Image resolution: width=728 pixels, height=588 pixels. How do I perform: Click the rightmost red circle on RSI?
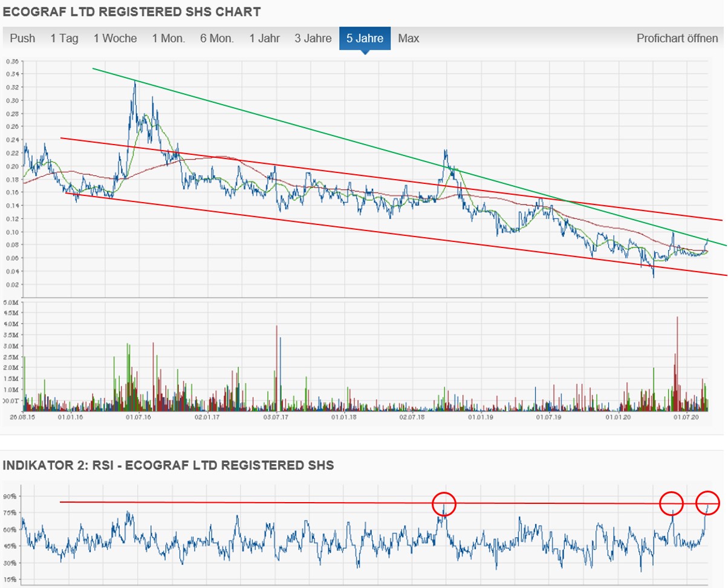coord(707,503)
